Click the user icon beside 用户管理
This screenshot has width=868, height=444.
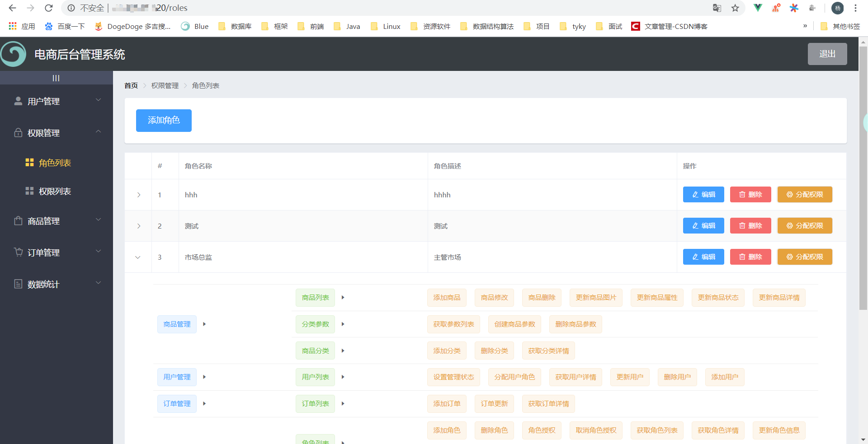tap(18, 101)
